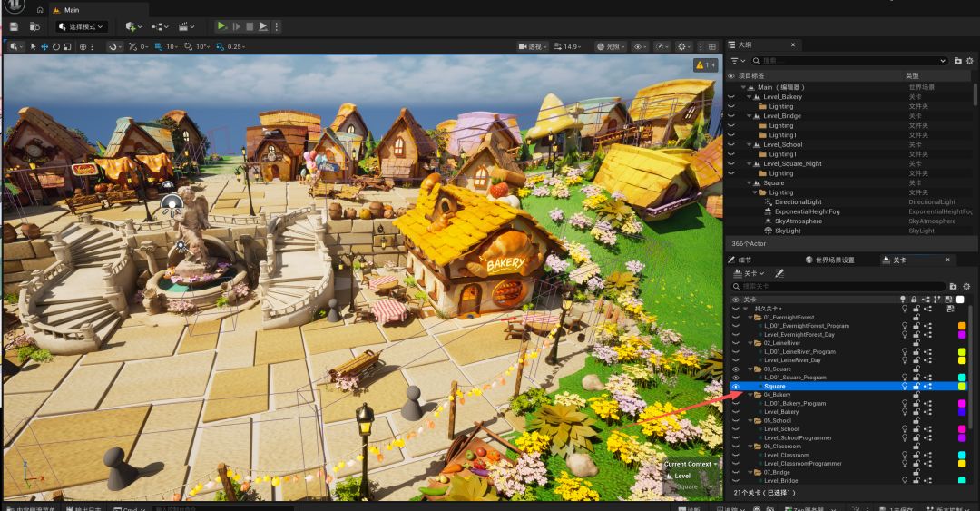The width and height of the screenshot is (980, 511).
Task: Click the frame skip button next to Play
Action: [x=236, y=26]
